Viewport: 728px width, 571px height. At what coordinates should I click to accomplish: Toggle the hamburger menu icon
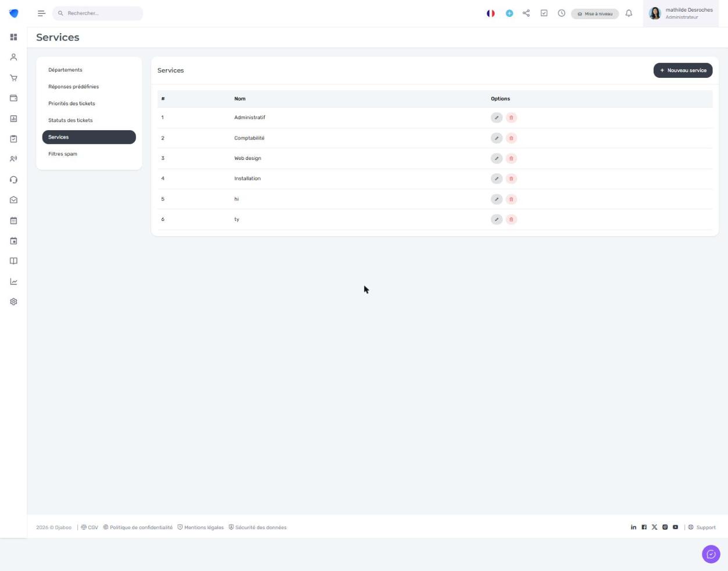[x=41, y=13]
